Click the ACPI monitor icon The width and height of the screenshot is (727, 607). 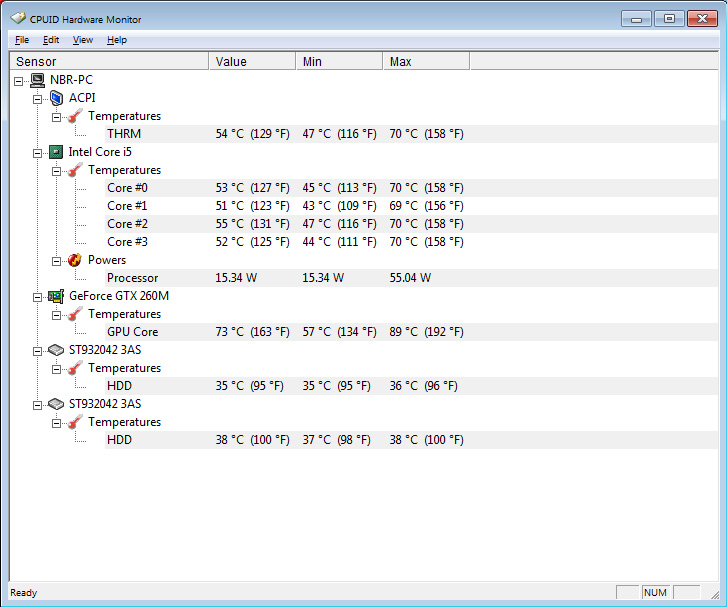coord(56,98)
